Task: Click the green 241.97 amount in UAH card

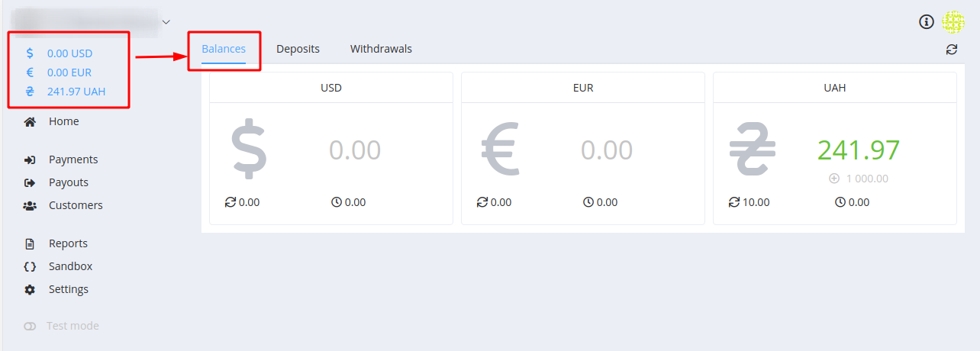Action: pyautogui.click(x=859, y=150)
